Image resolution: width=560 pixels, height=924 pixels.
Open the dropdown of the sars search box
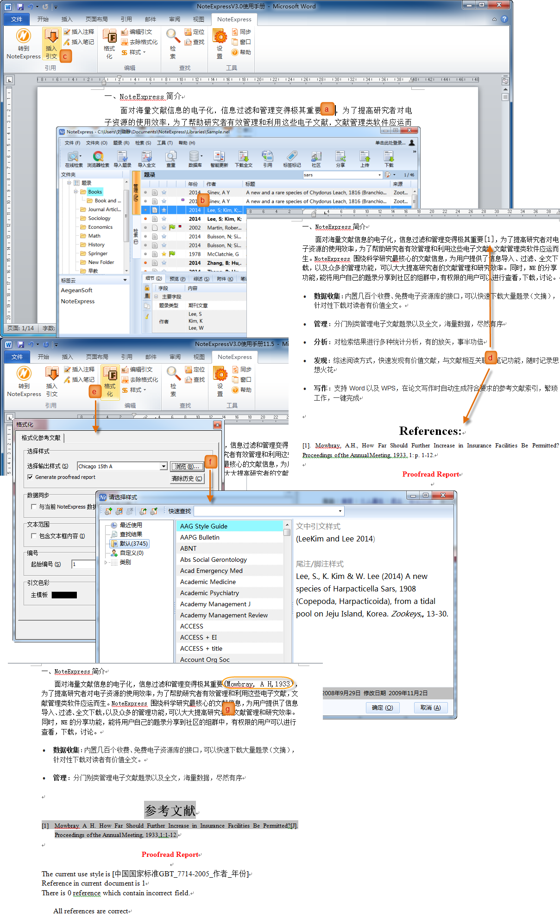pos(380,175)
